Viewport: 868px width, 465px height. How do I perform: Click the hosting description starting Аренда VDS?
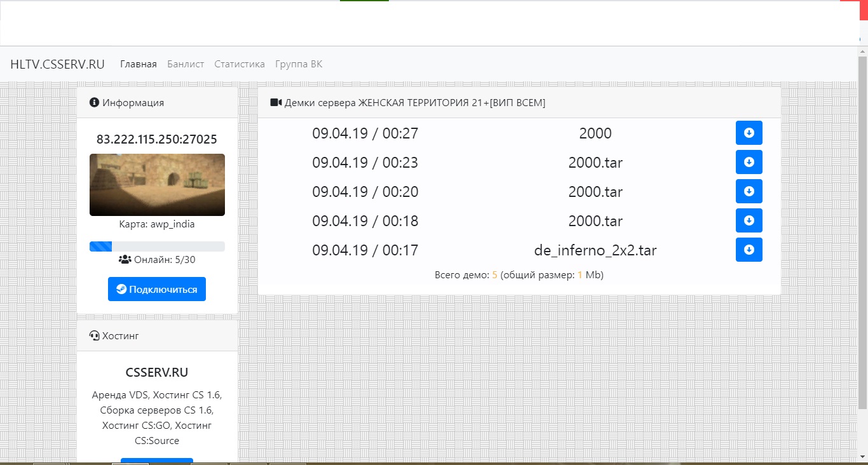point(157,418)
